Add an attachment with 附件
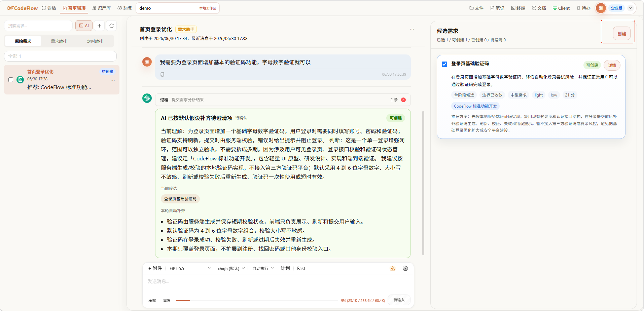644x311 pixels. point(155,268)
